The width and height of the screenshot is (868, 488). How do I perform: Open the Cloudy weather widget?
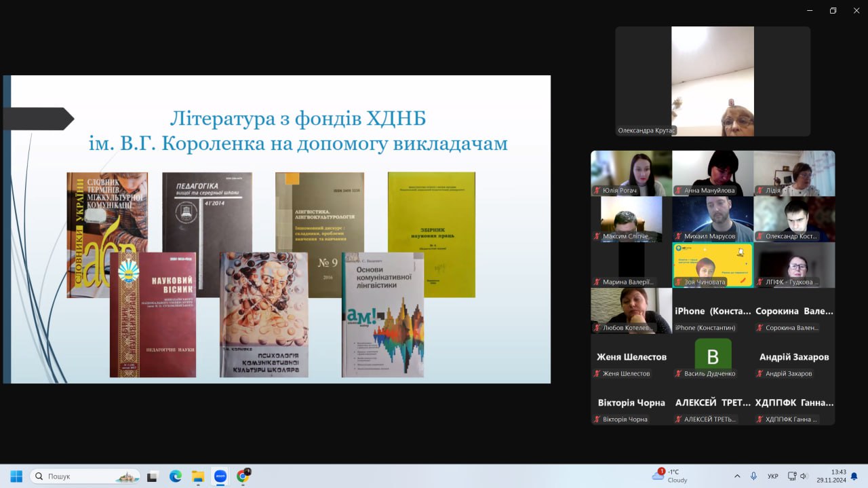670,476
